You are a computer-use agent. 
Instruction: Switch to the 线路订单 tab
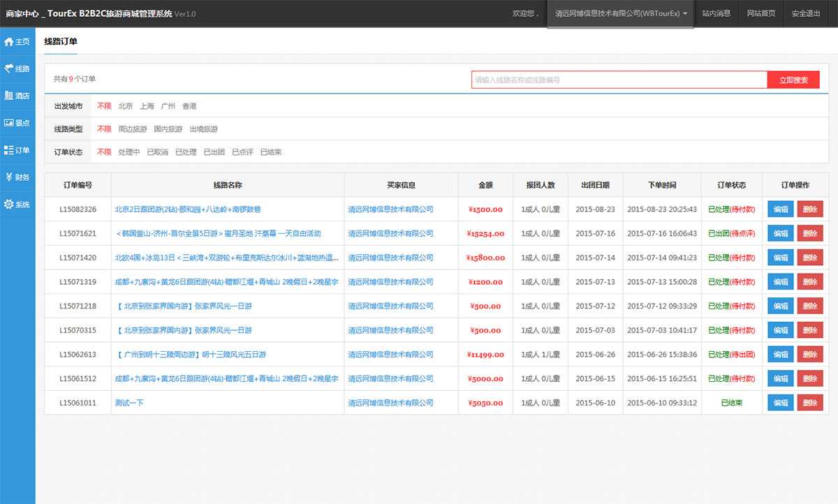61,42
